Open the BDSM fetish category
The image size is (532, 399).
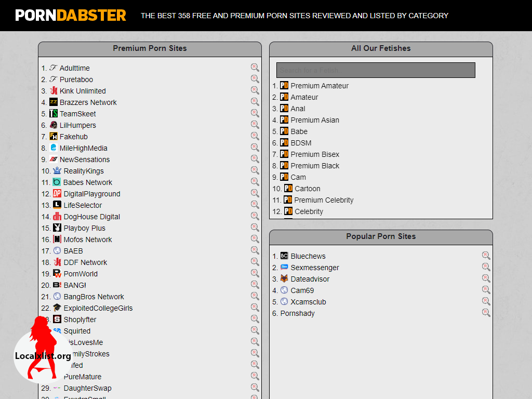[x=301, y=143]
